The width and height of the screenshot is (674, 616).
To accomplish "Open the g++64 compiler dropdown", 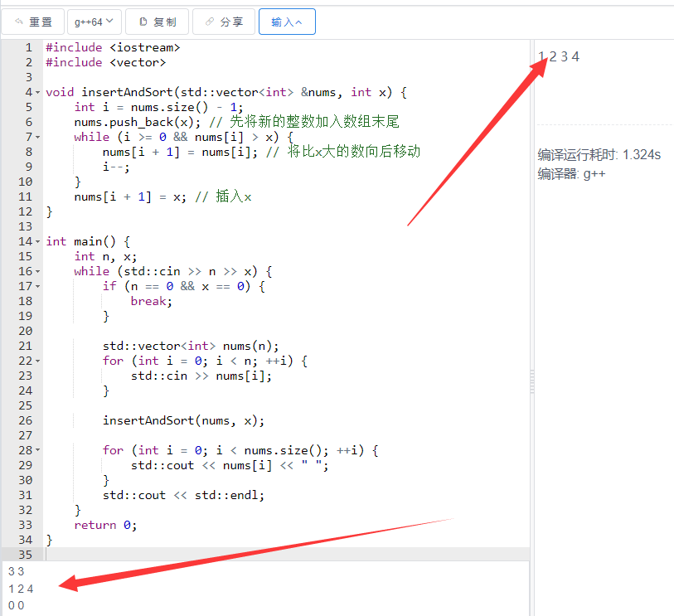I will point(95,22).
